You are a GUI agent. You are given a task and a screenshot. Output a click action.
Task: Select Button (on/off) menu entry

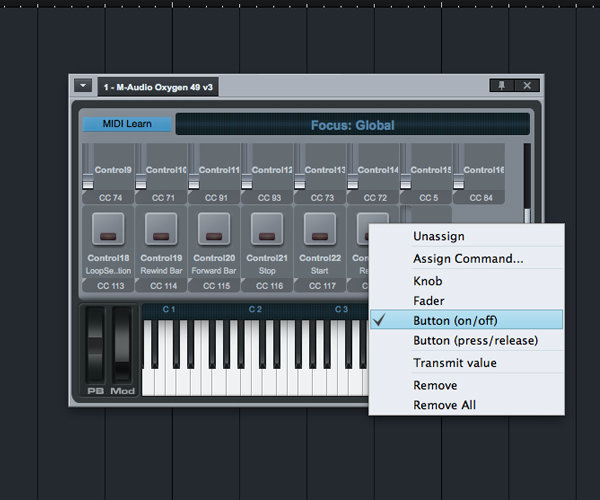(x=466, y=320)
